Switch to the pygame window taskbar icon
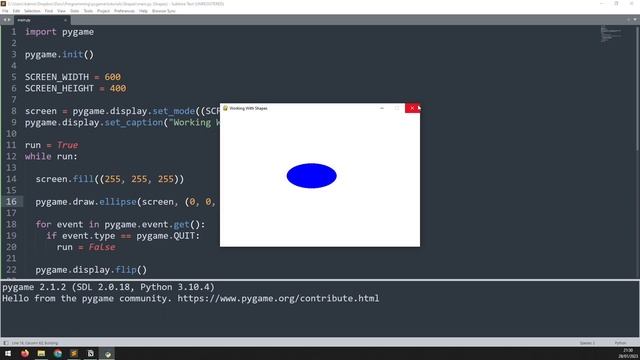640x360 pixels. pos(107,353)
